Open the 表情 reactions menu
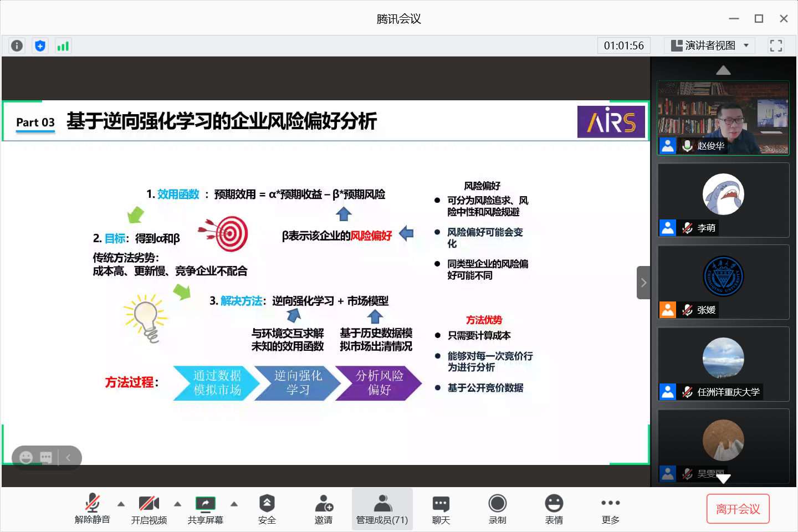This screenshot has width=798, height=532. click(x=554, y=509)
